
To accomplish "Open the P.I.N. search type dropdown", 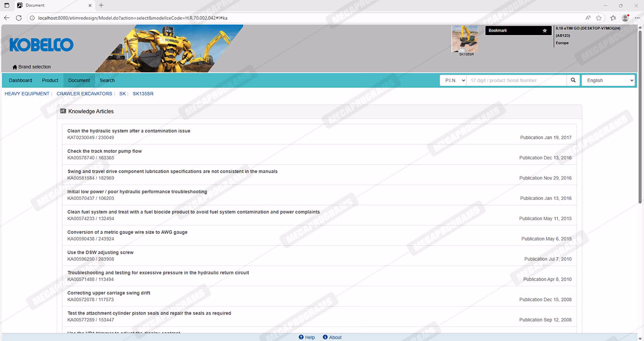I will point(453,80).
